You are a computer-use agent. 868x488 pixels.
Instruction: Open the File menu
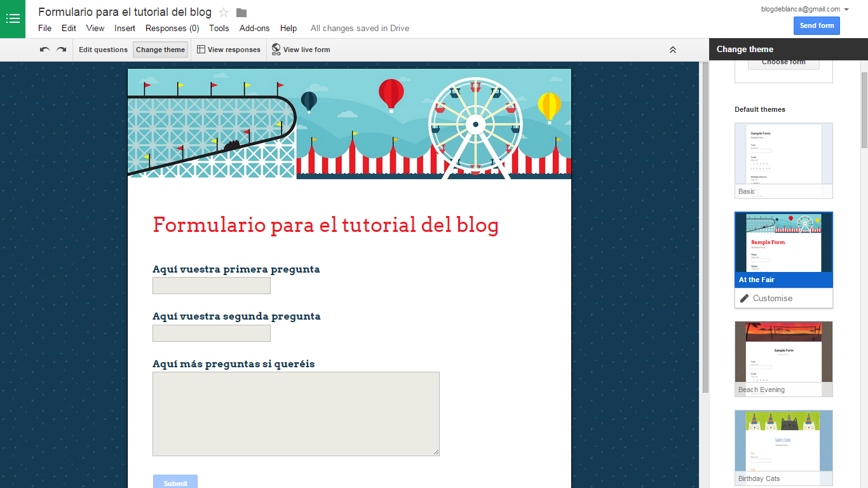click(44, 28)
